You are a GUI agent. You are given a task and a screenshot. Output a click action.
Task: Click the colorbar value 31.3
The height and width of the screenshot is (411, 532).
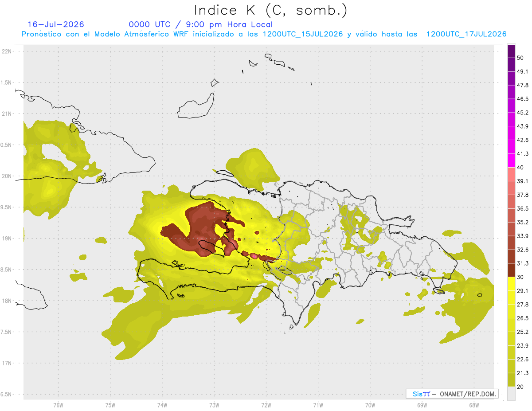pos(523,263)
